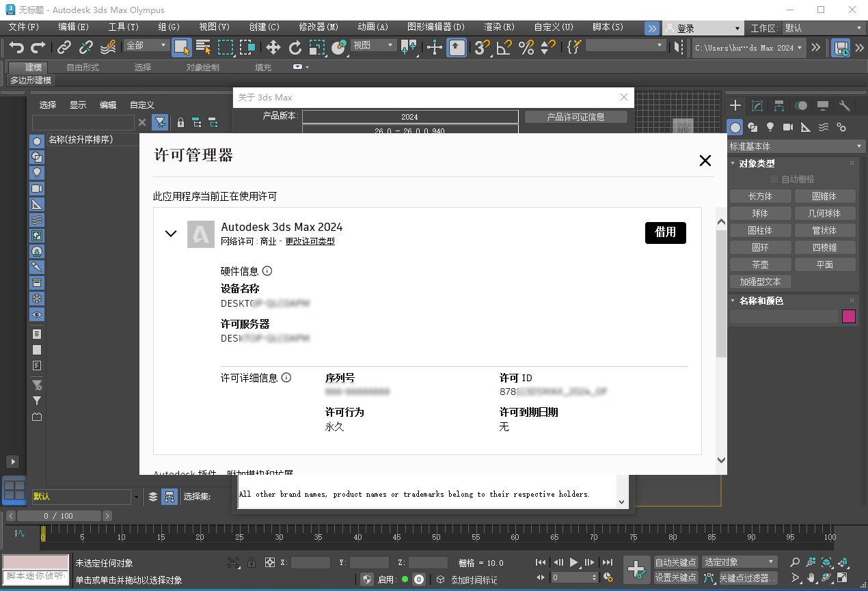The height and width of the screenshot is (591, 868).
Task: Click Use Pivot Point Center icon
Action: pyautogui.click(x=409, y=47)
